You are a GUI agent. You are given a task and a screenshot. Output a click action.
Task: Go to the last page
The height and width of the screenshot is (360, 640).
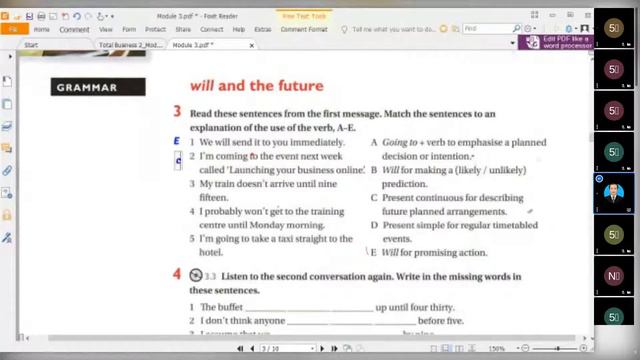[334, 349]
